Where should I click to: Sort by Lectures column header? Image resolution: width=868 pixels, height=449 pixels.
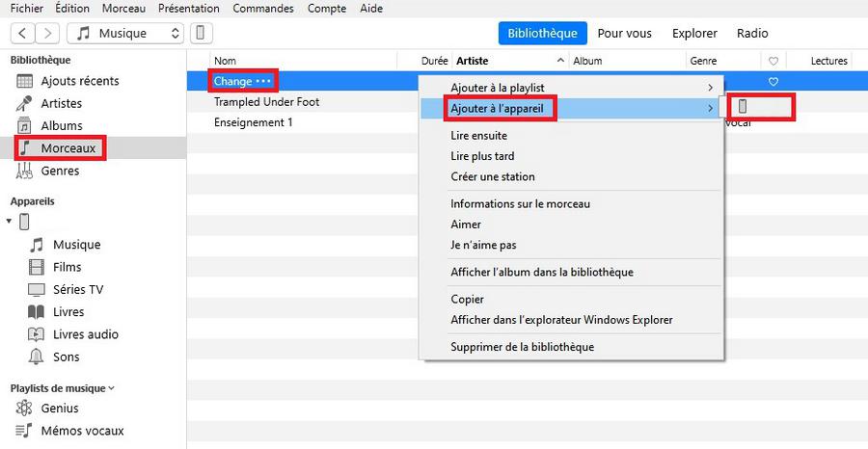click(x=828, y=61)
